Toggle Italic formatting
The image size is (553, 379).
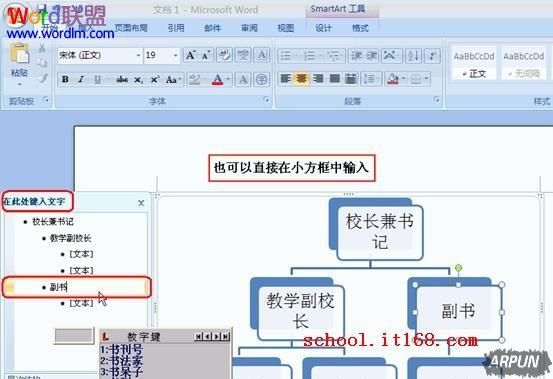click(x=81, y=79)
